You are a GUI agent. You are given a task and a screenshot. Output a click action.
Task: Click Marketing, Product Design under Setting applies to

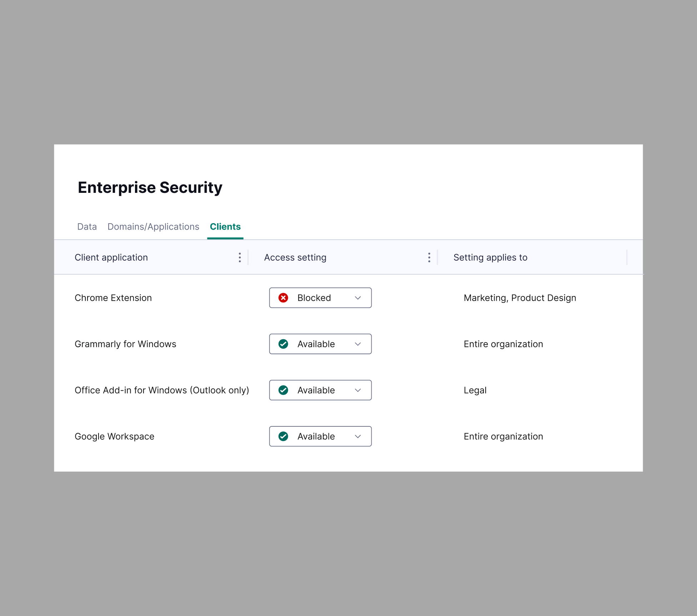coord(520,297)
